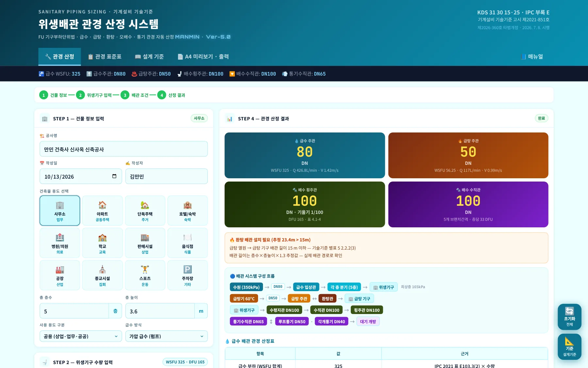Screen dimensions: 588x368
Task: Click the 급탕주관 flame status icon
Action: tap(134, 74)
